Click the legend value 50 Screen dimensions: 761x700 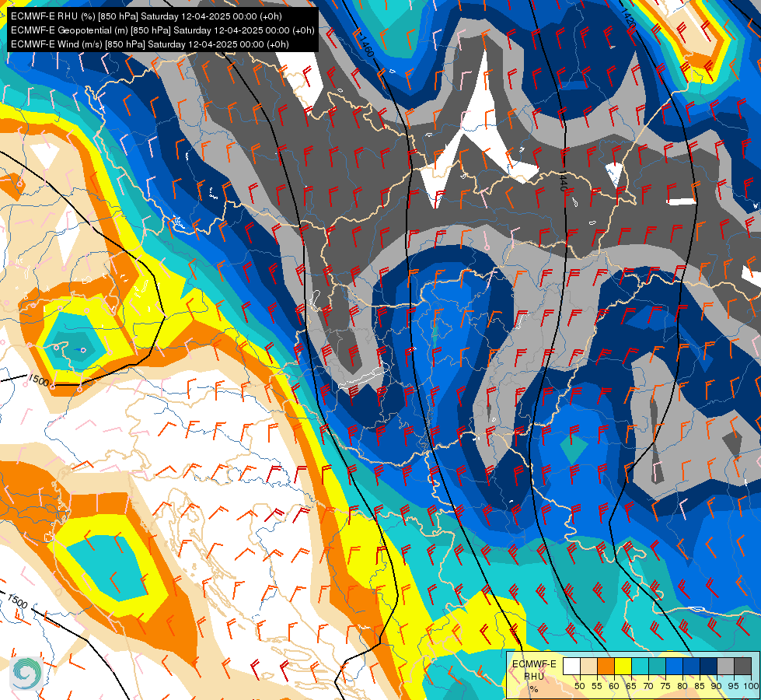pyautogui.click(x=579, y=686)
